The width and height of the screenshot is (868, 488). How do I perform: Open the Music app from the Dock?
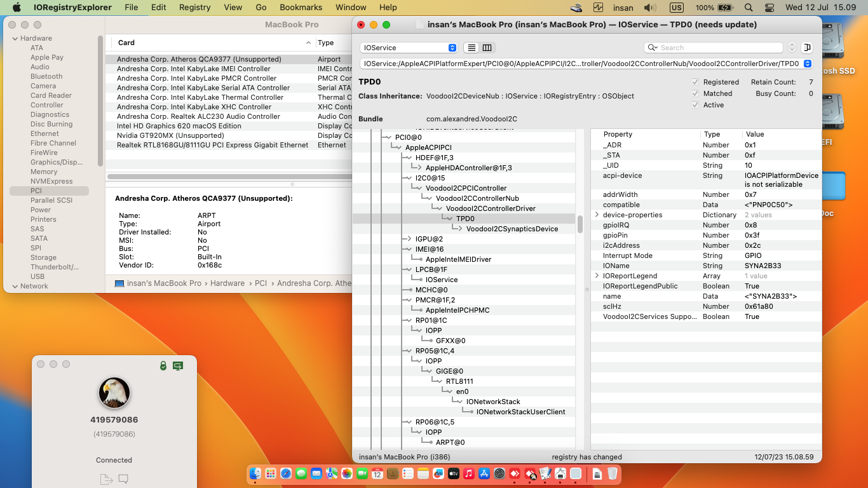click(x=468, y=473)
